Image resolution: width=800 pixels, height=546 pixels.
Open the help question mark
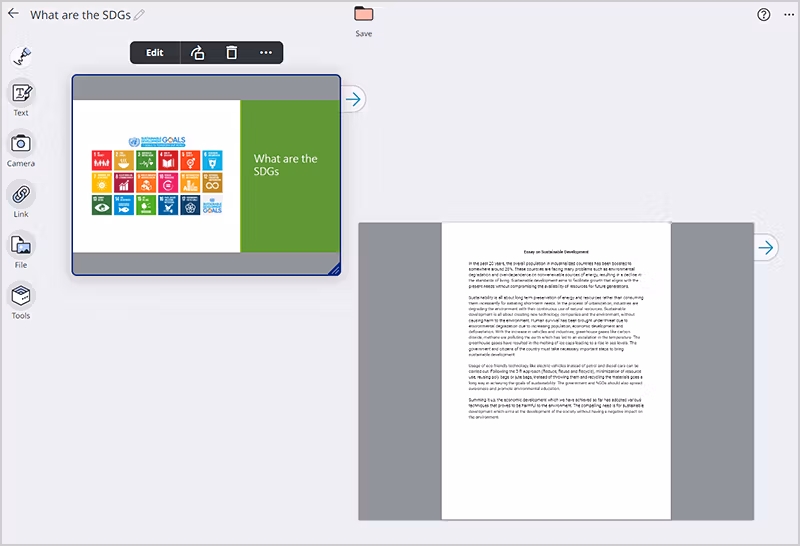click(x=764, y=14)
